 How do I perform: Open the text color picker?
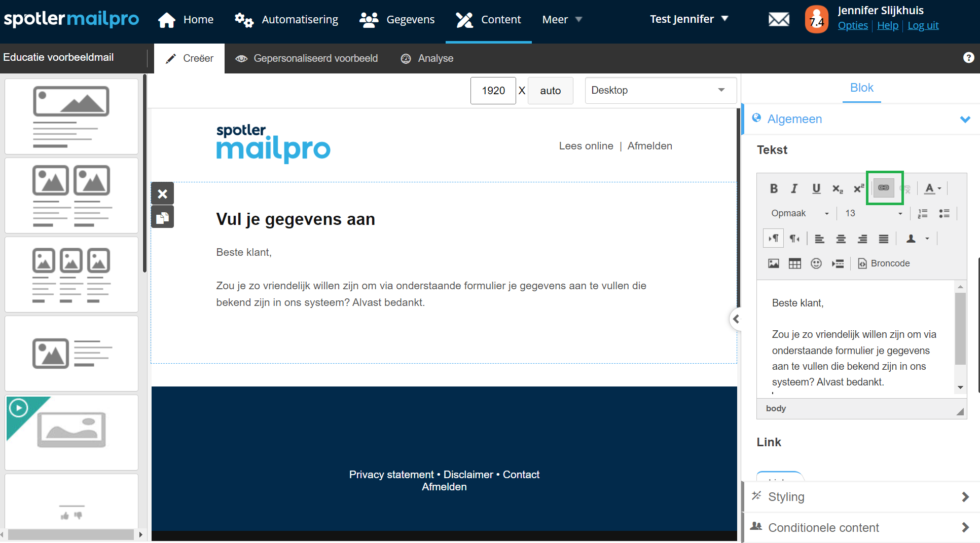click(x=932, y=188)
